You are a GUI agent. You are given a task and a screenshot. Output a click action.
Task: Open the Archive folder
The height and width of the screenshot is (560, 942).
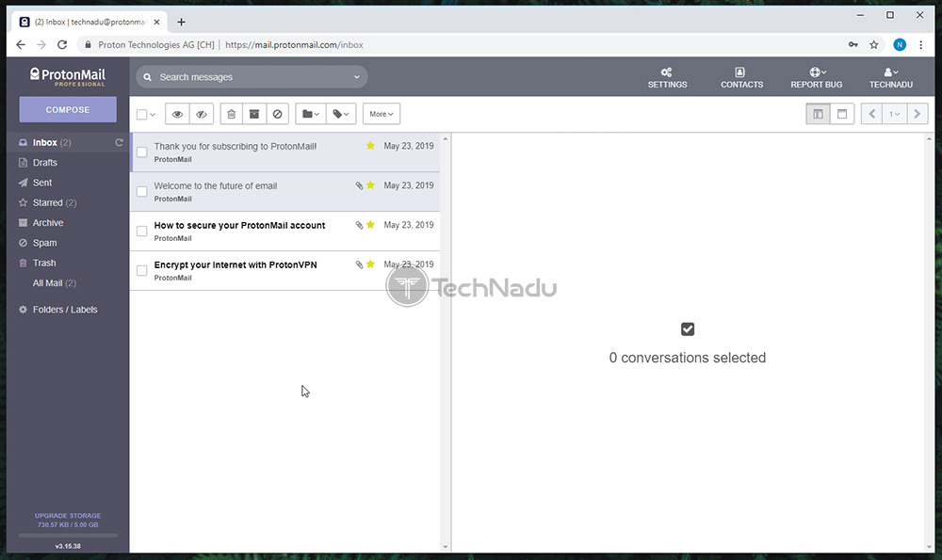[68, 223]
